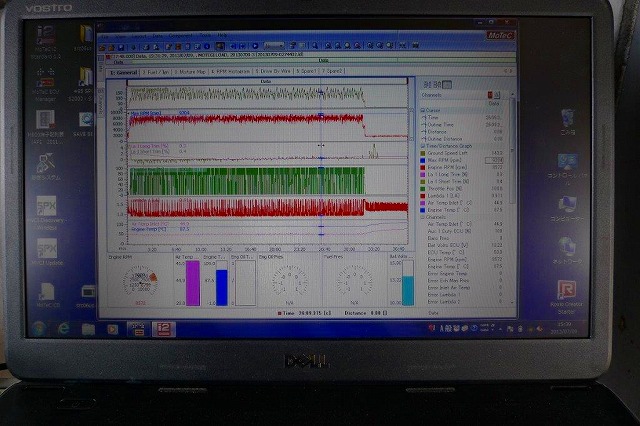640x426 pixels.
Task: Click the Throttle Pos green graph trace
Action: (247, 181)
